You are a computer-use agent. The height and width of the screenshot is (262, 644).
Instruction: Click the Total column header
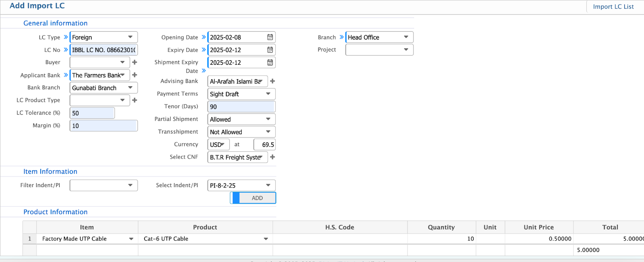[609, 227]
